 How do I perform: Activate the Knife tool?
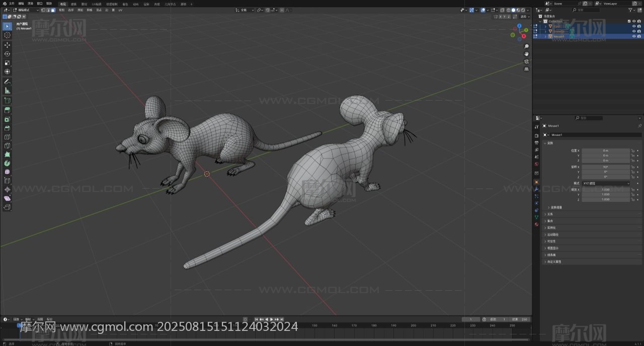[x=7, y=146]
